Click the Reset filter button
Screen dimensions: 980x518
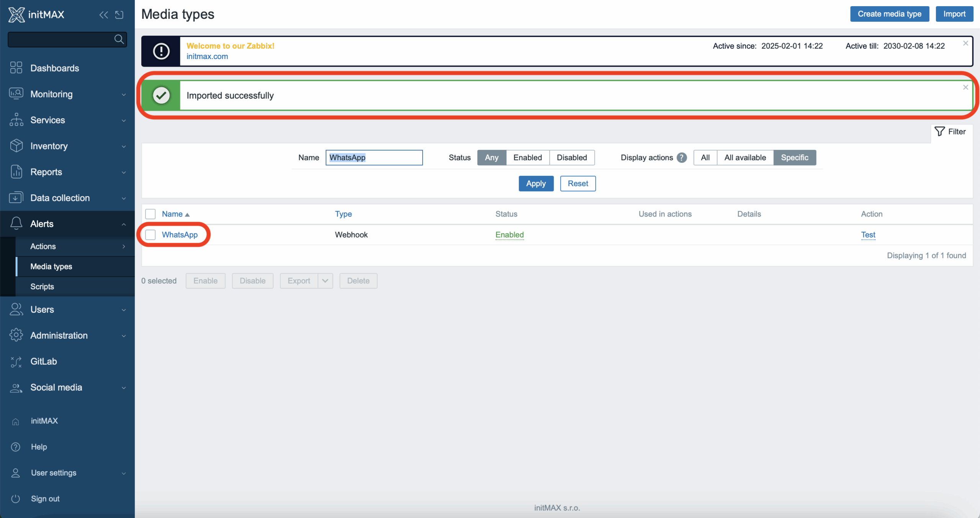coord(578,184)
